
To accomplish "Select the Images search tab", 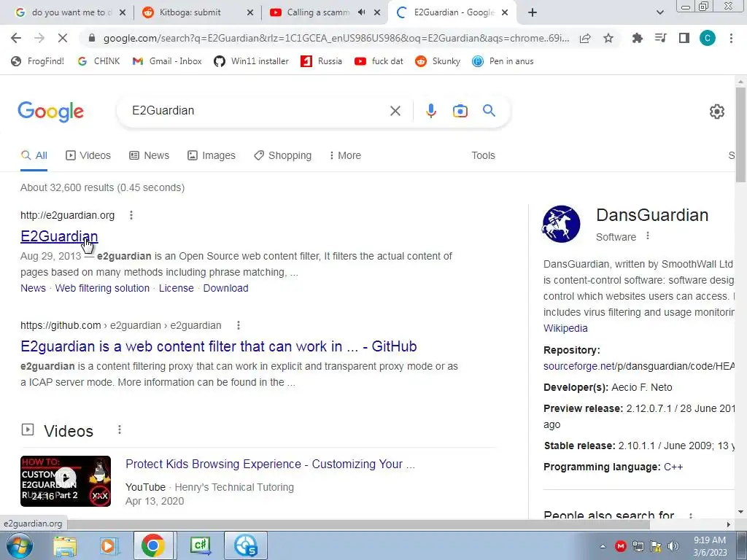I will pos(212,156).
